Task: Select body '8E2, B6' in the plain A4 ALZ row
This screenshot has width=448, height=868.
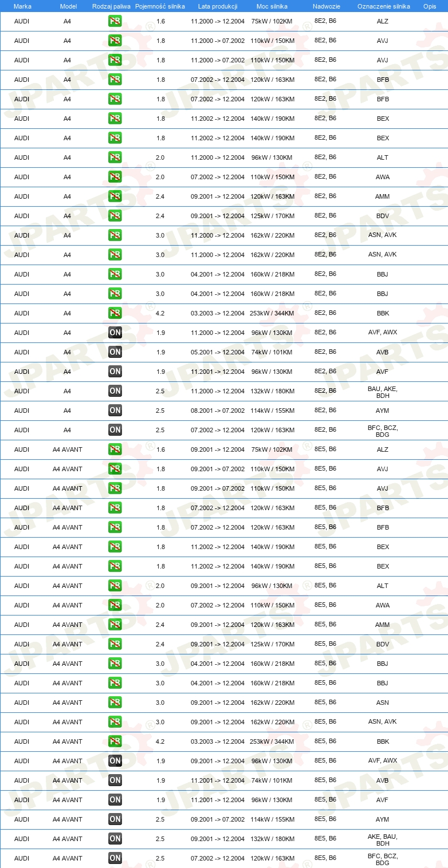Action: coord(325,21)
